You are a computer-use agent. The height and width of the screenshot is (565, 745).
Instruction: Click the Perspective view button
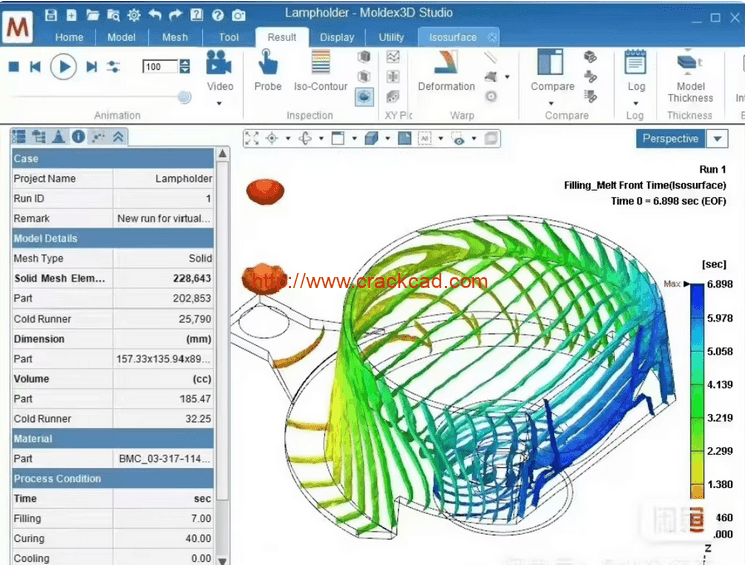[670, 138]
